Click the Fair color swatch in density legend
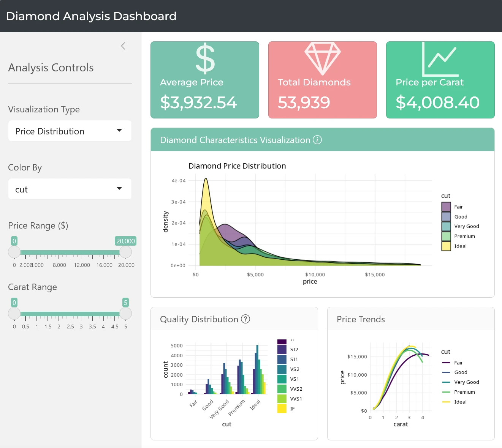 click(446, 207)
